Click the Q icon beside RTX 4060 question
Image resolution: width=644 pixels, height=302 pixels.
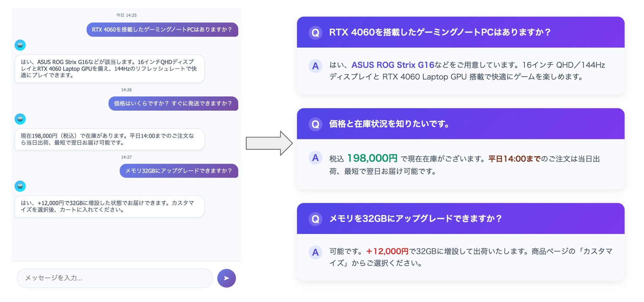[315, 33]
